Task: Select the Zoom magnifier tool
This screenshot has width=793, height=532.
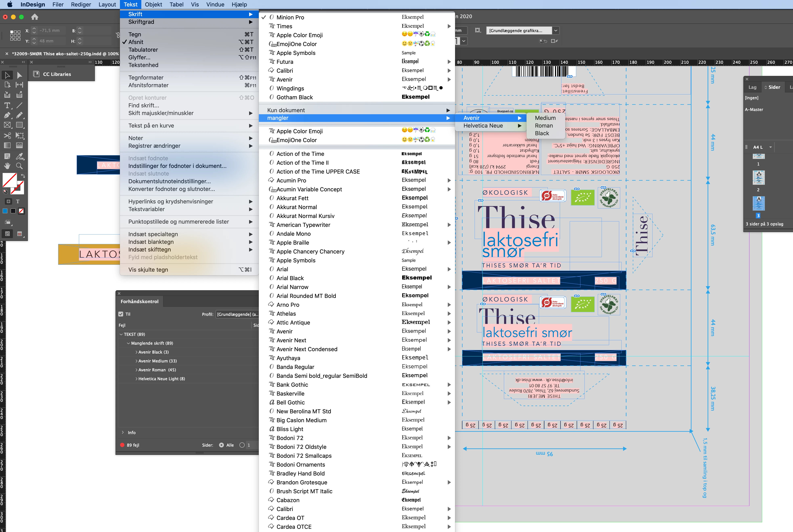Action: coord(19,166)
